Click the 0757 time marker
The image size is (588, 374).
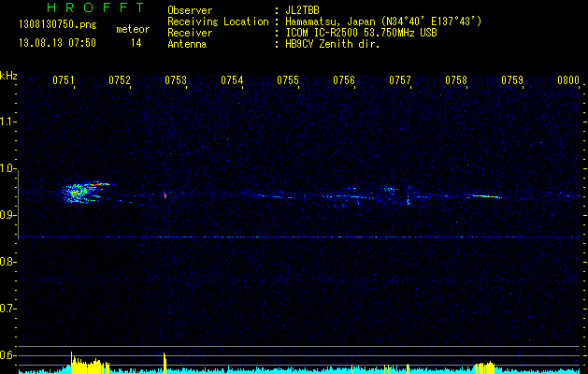coord(400,81)
